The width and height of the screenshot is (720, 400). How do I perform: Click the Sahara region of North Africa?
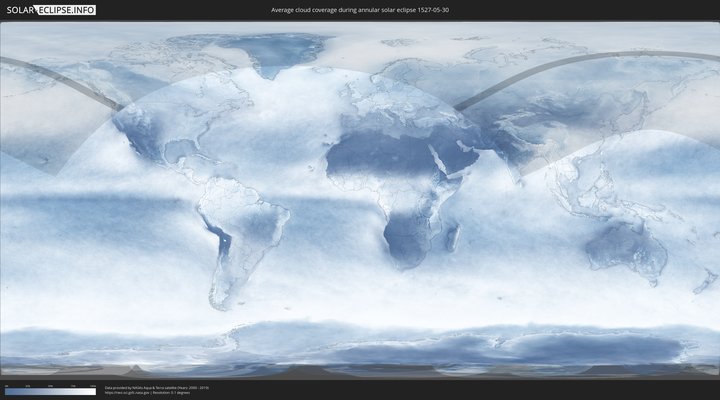coord(370,150)
